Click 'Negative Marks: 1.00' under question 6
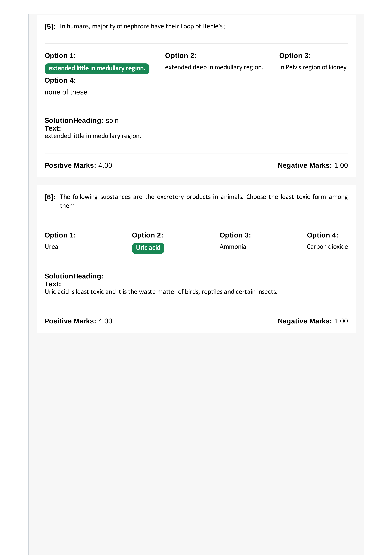This screenshot has width=392, height=555. [313, 321]
